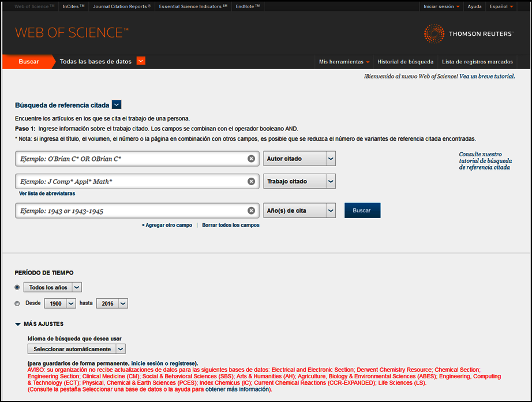Click 'Búsqueda de referencia citada' heading
This screenshot has width=532, height=402.
click(62, 105)
